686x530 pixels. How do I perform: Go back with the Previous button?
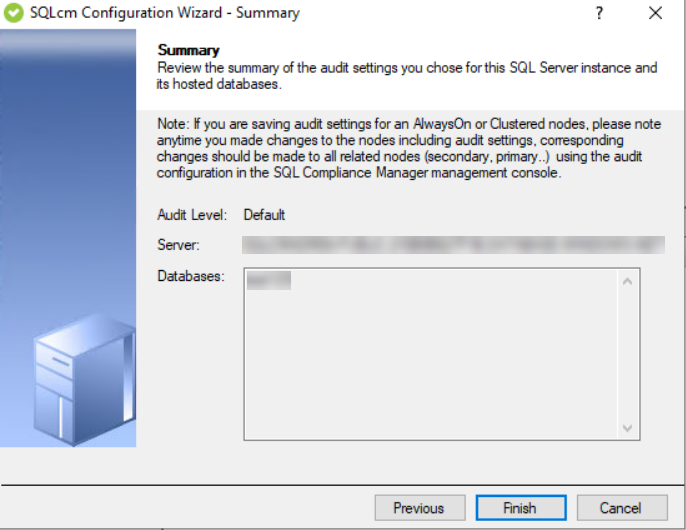click(x=419, y=508)
